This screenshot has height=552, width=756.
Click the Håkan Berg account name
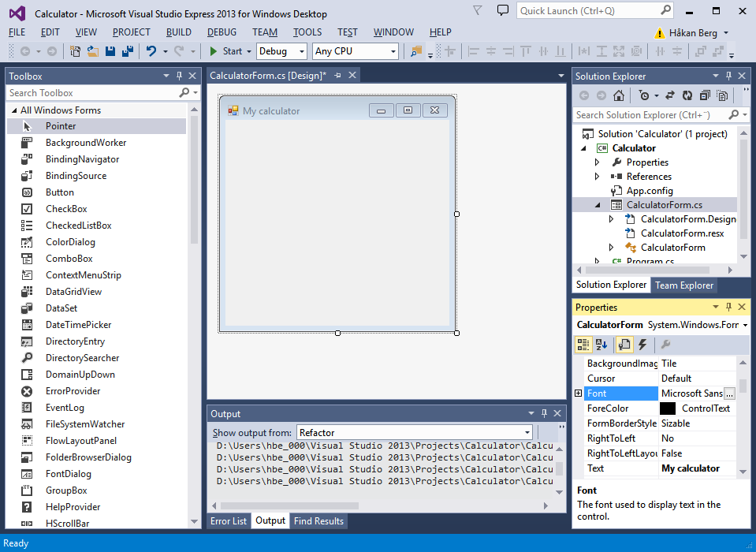point(693,33)
